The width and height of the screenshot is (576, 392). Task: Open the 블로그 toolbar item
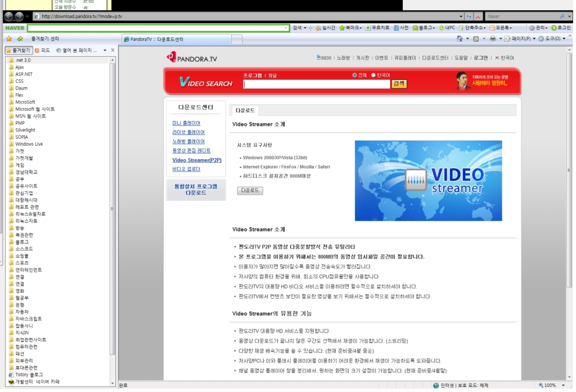pos(424,28)
